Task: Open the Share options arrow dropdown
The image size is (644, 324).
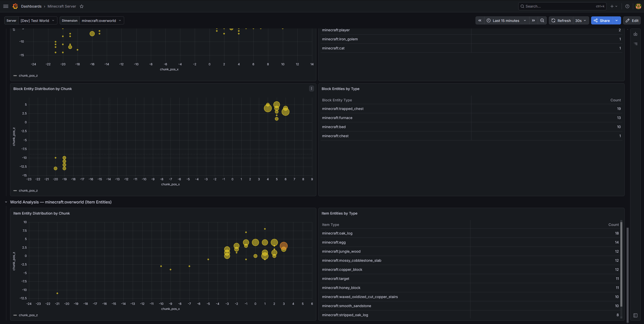Action: [x=617, y=20]
